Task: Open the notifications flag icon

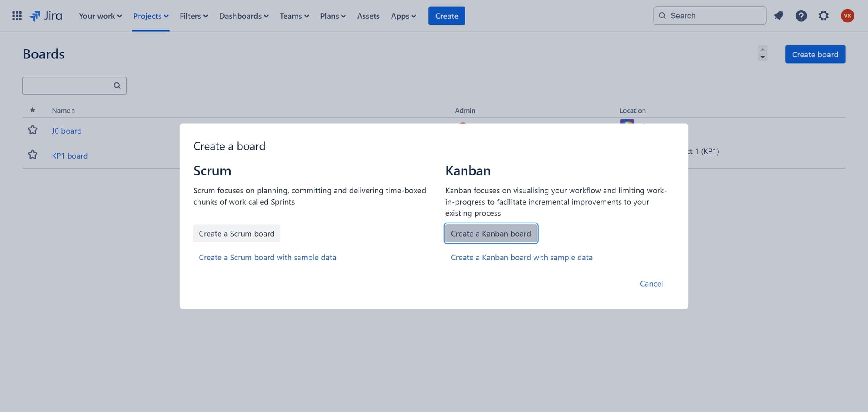Action: [779, 16]
